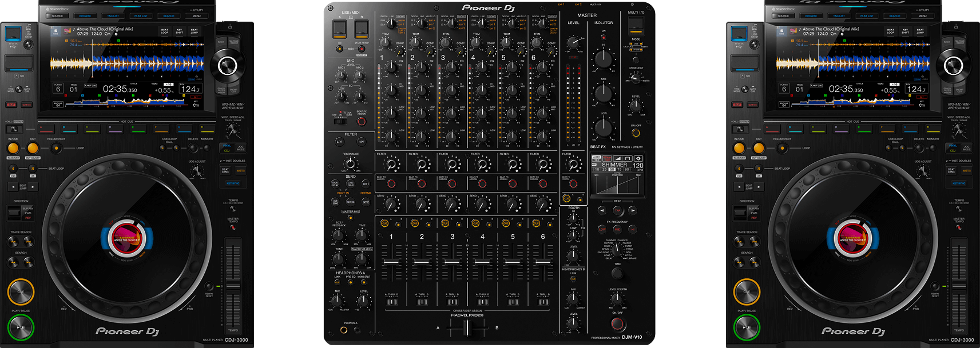This screenshot has width=980, height=348.
Task: Click the rotary selector on left CDJ
Action: [227, 66]
